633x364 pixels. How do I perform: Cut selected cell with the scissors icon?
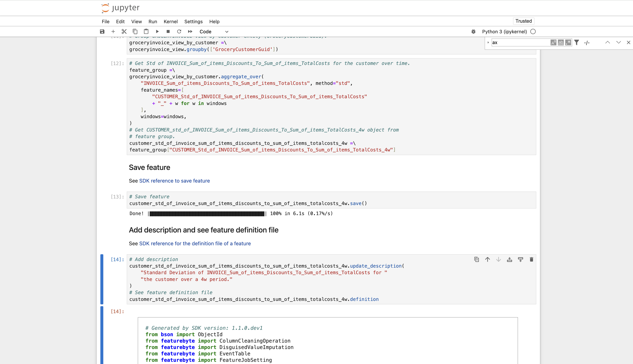point(124,31)
